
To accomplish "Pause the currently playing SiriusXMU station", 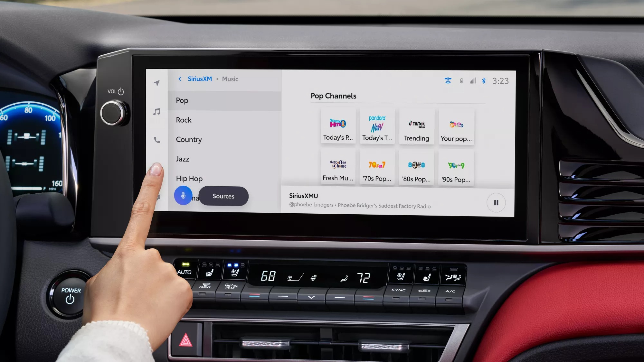I will [x=496, y=202].
